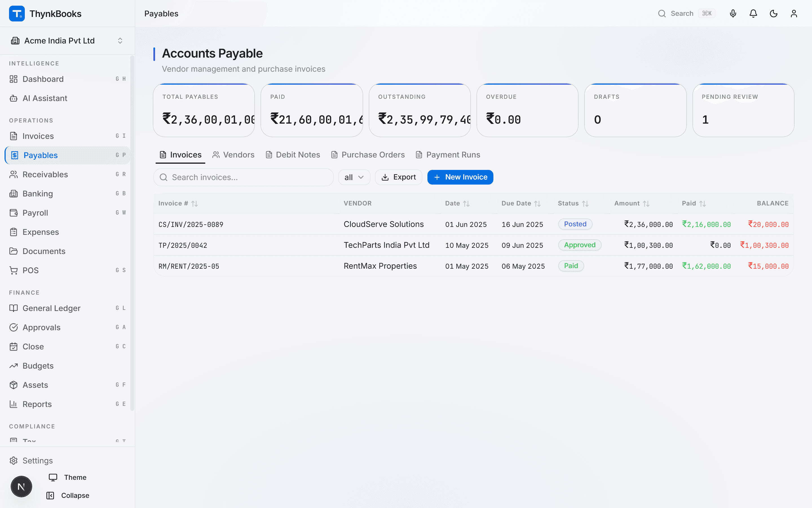Click the Overdue summary card
This screenshot has width=812, height=508.
coord(528,110)
